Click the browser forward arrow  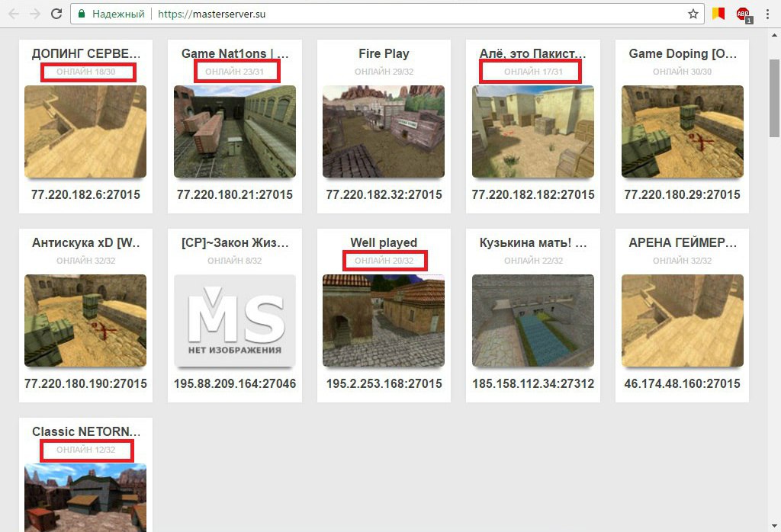[x=35, y=14]
